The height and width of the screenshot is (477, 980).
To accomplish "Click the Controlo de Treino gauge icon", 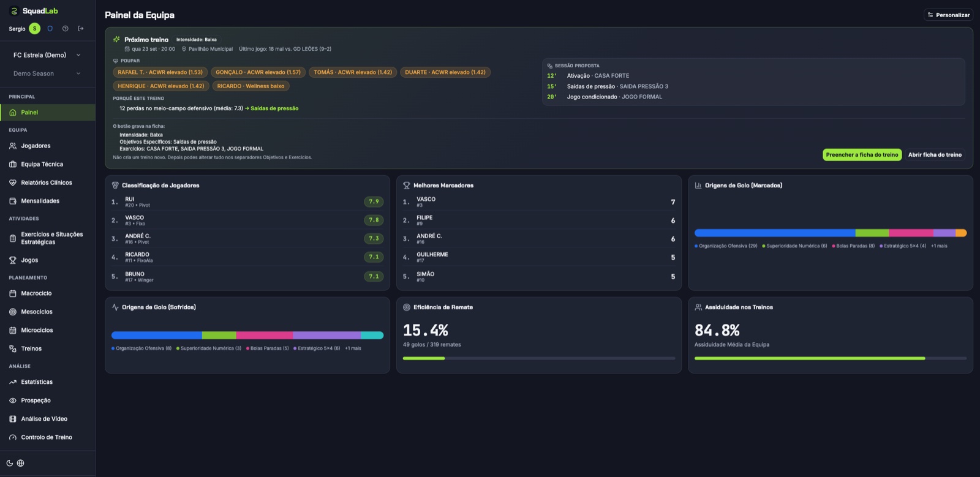I will (13, 437).
